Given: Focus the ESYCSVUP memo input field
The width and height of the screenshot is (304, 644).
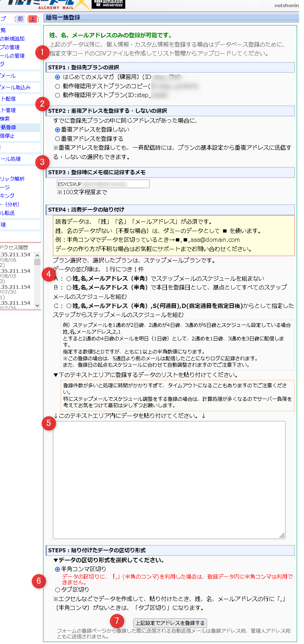Looking at the screenshot, I should click(103, 184).
